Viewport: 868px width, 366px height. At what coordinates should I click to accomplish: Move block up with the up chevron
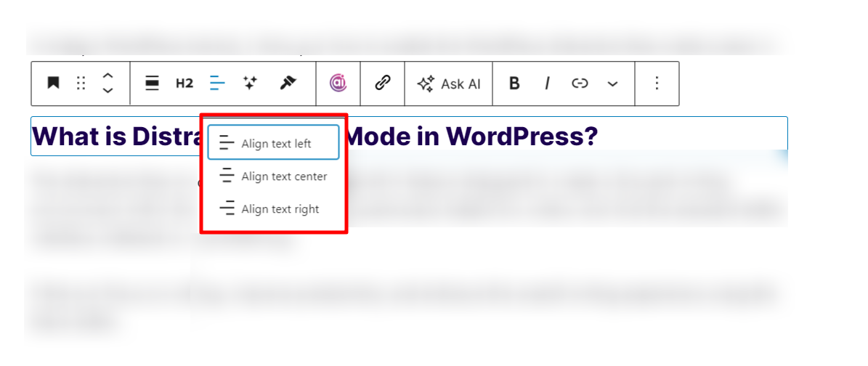(108, 76)
